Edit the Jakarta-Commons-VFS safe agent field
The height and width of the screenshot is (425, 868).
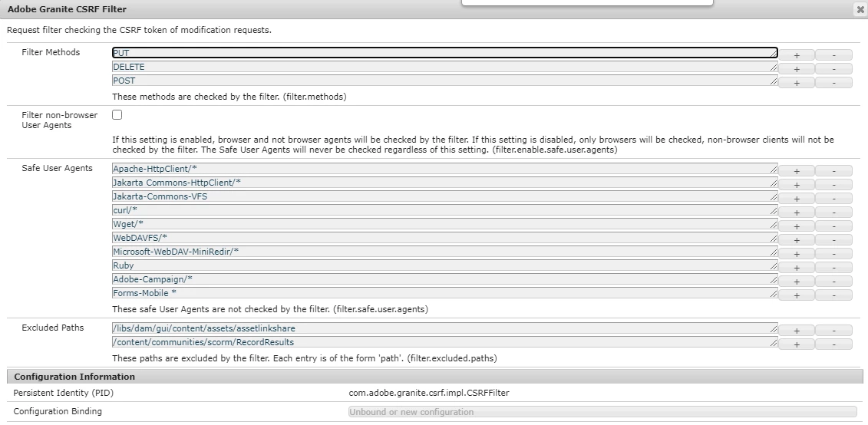pos(444,196)
